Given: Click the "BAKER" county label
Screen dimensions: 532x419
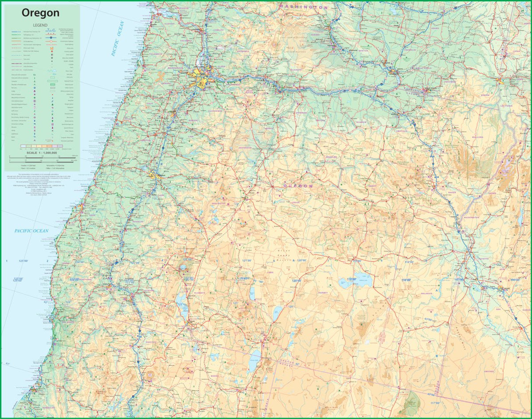Looking at the screenshot, I should click(x=452, y=193).
